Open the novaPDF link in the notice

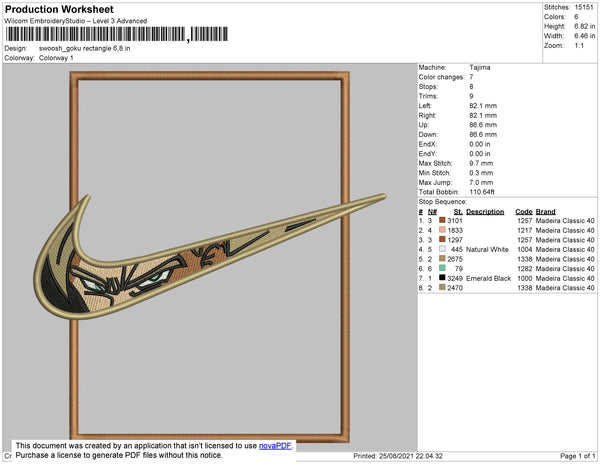click(x=275, y=446)
